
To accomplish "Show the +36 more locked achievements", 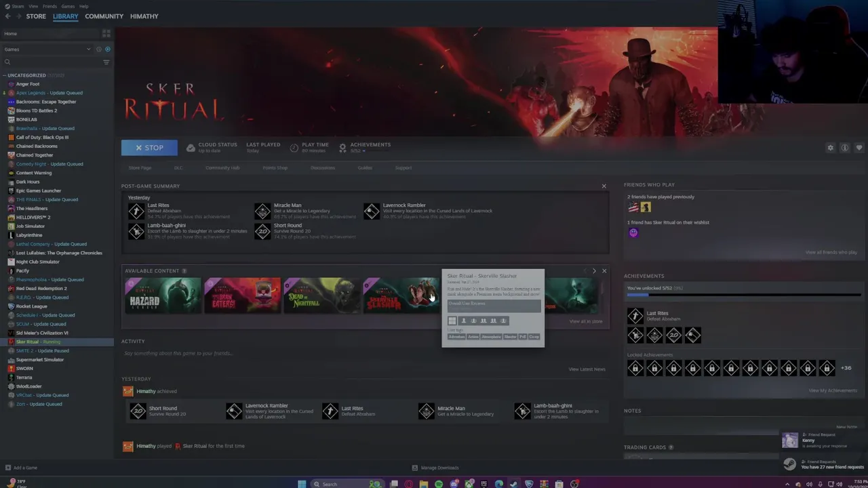I will coord(846,368).
